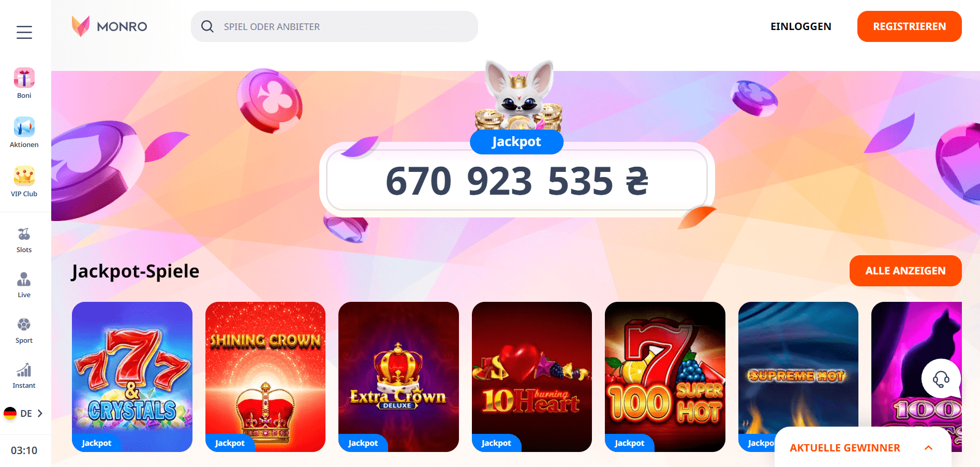Click the Einloggen link
980x467 pixels.
click(801, 26)
